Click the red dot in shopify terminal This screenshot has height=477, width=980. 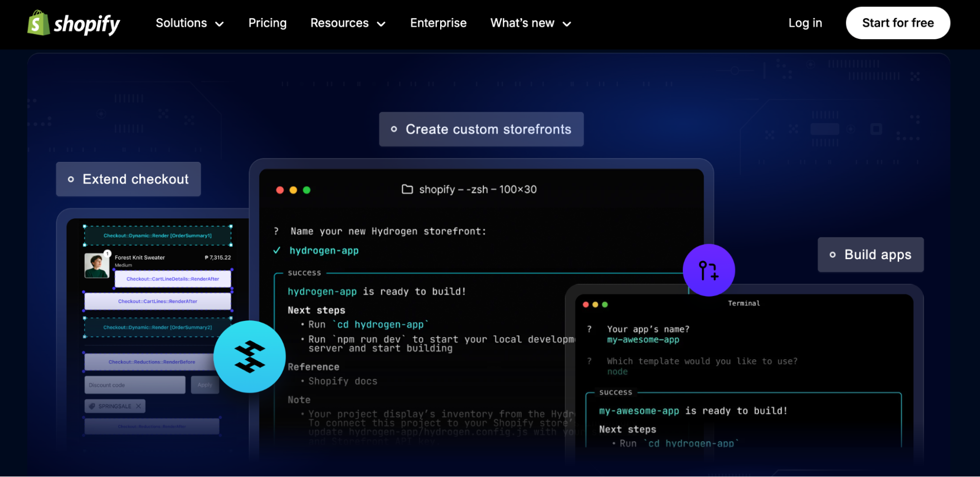pyautogui.click(x=280, y=190)
